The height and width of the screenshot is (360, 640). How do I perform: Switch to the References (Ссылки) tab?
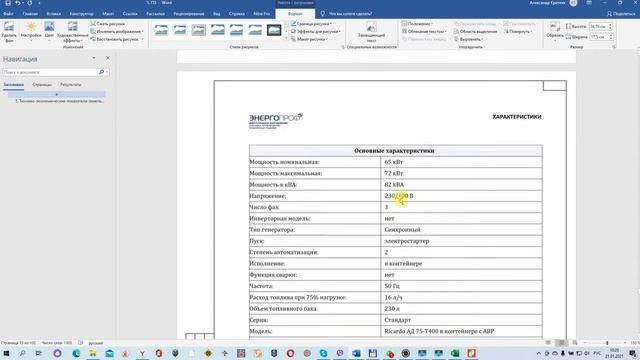tap(130, 13)
